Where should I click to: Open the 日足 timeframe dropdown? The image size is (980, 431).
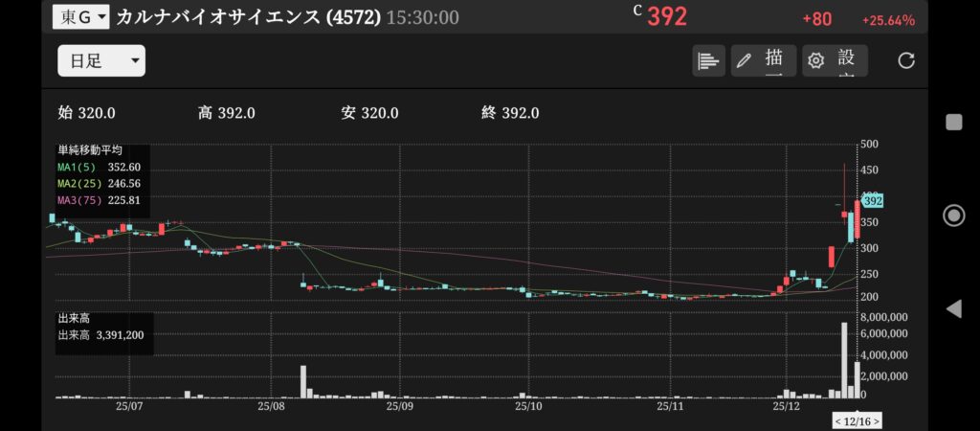point(100,61)
